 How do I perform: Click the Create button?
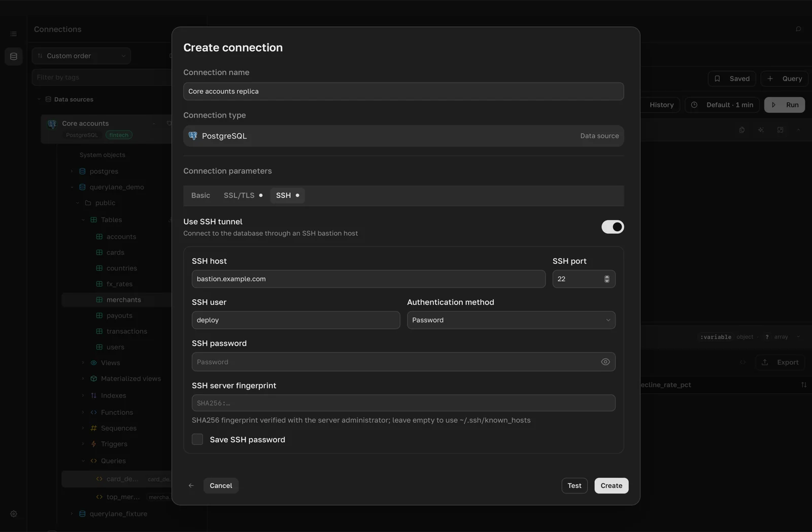[x=611, y=486]
